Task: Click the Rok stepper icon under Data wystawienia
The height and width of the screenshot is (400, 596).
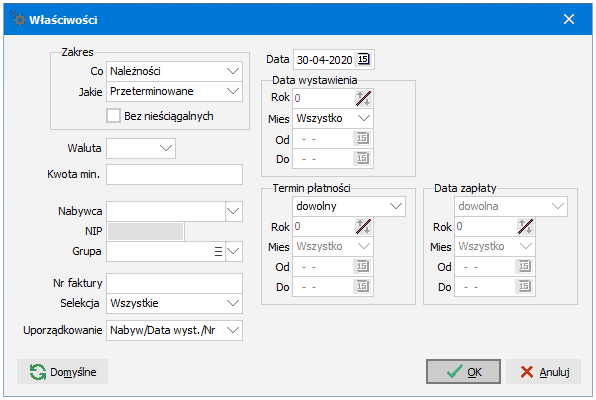Action: (363, 98)
